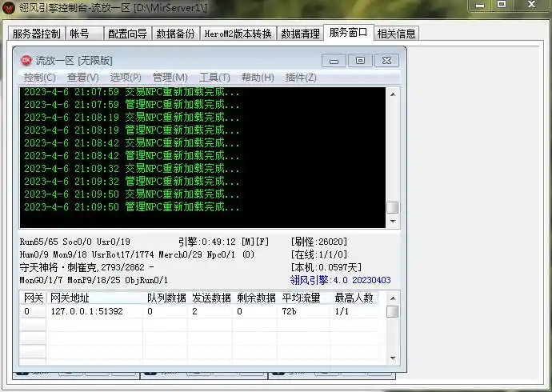This screenshot has width=552, height=392.
Task: Switch to the 帐号 tab
Action: coord(85,34)
